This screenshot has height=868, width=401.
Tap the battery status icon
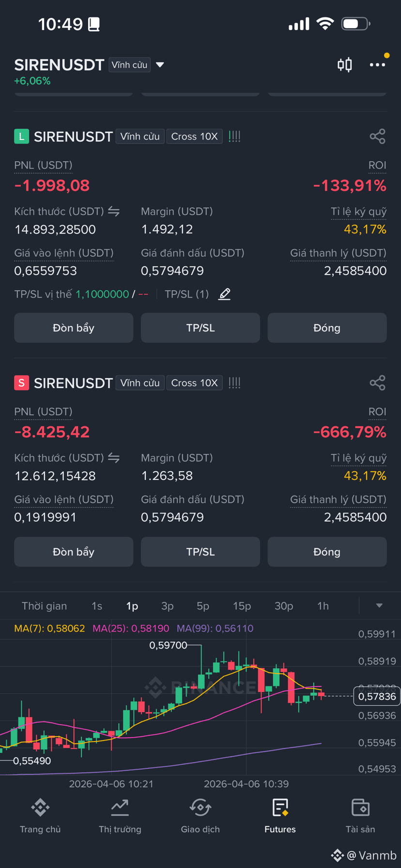356,24
